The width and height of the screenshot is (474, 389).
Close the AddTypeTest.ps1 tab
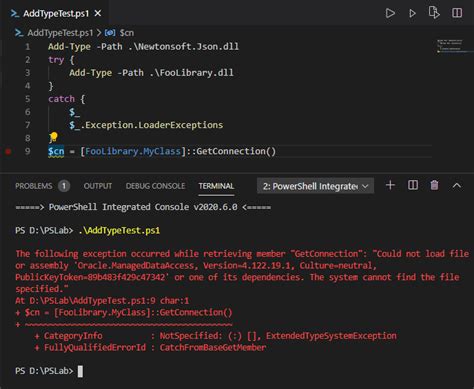pos(98,13)
